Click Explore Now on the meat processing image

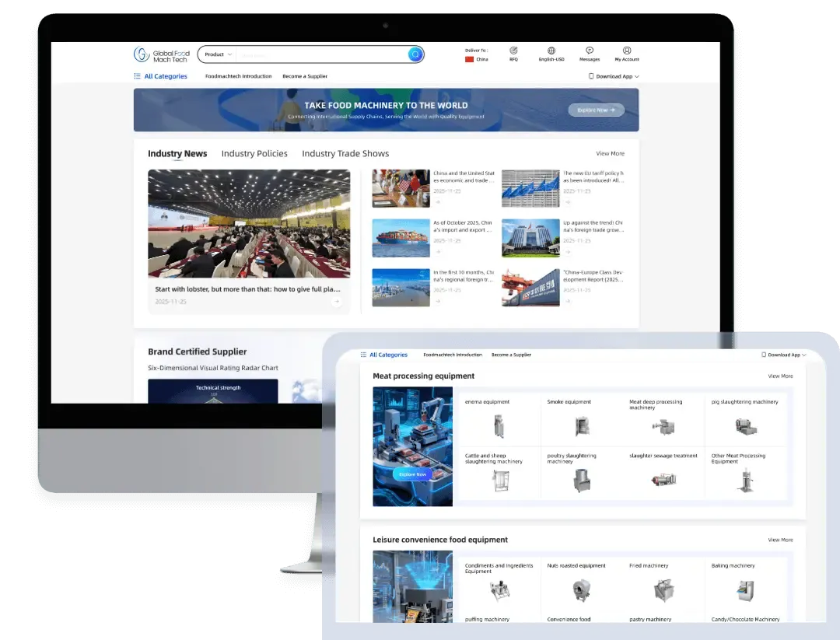tap(412, 474)
